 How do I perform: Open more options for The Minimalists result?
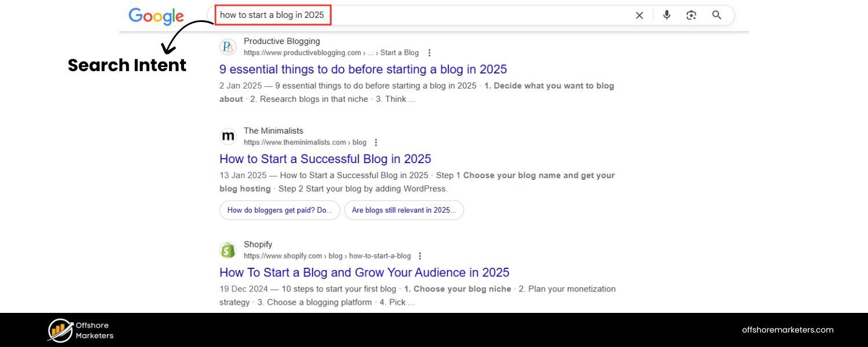(x=376, y=142)
